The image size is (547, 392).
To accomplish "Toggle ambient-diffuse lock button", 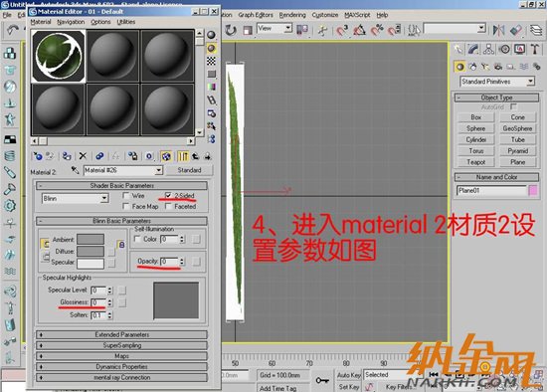I will pos(45,244).
